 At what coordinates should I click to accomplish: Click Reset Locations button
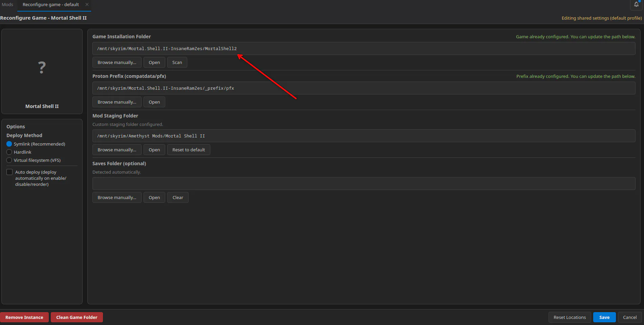[570, 317]
